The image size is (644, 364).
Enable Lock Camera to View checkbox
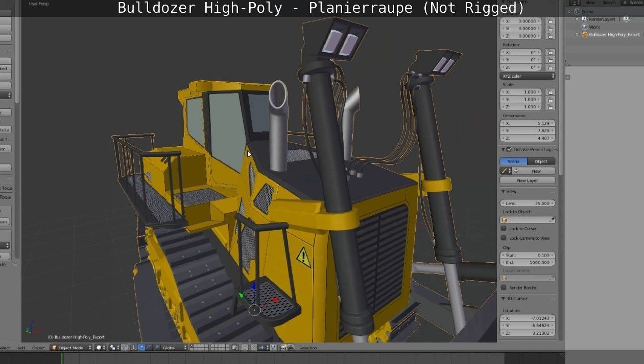(504, 238)
